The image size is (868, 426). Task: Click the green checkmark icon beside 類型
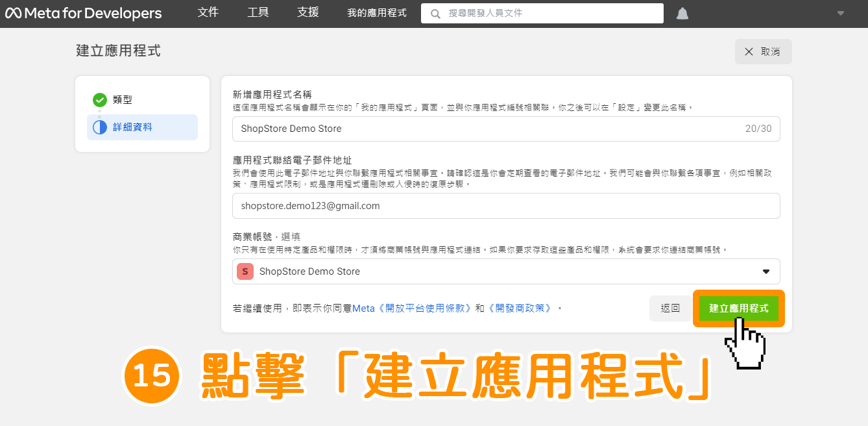click(x=99, y=100)
